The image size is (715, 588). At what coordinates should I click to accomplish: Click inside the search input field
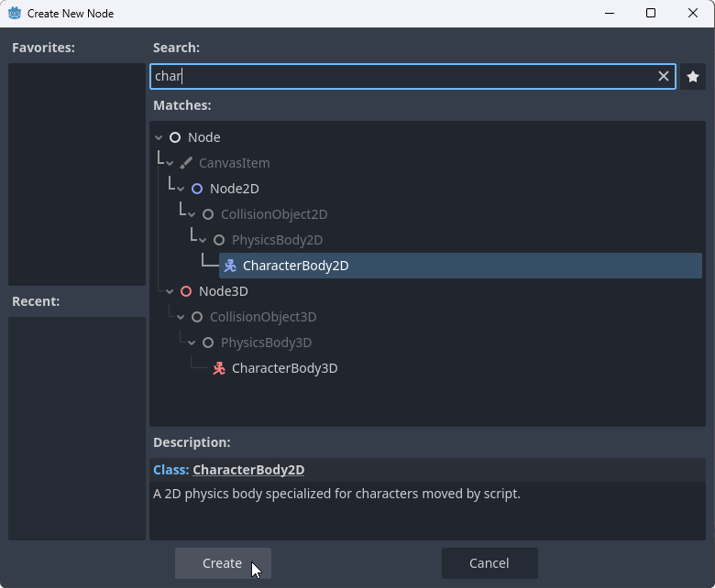(x=403, y=76)
